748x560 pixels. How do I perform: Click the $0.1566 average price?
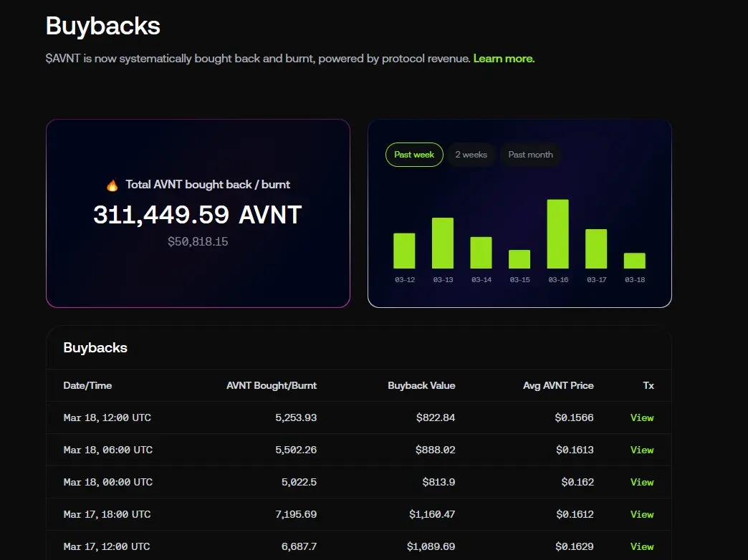(x=575, y=418)
